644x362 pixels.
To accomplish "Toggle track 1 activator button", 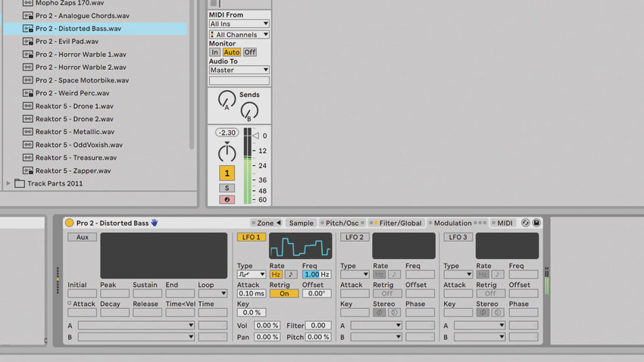I will coord(227,173).
